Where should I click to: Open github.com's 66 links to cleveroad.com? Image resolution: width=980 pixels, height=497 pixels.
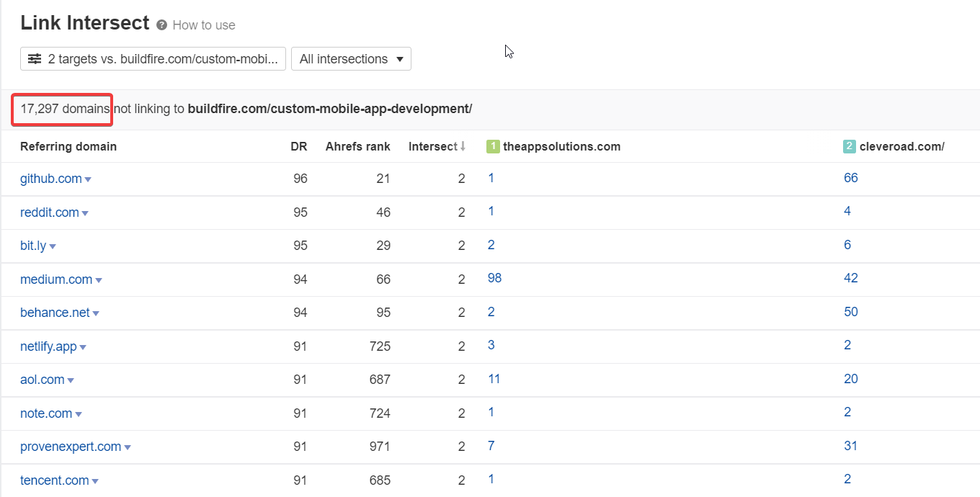(851, 178)
